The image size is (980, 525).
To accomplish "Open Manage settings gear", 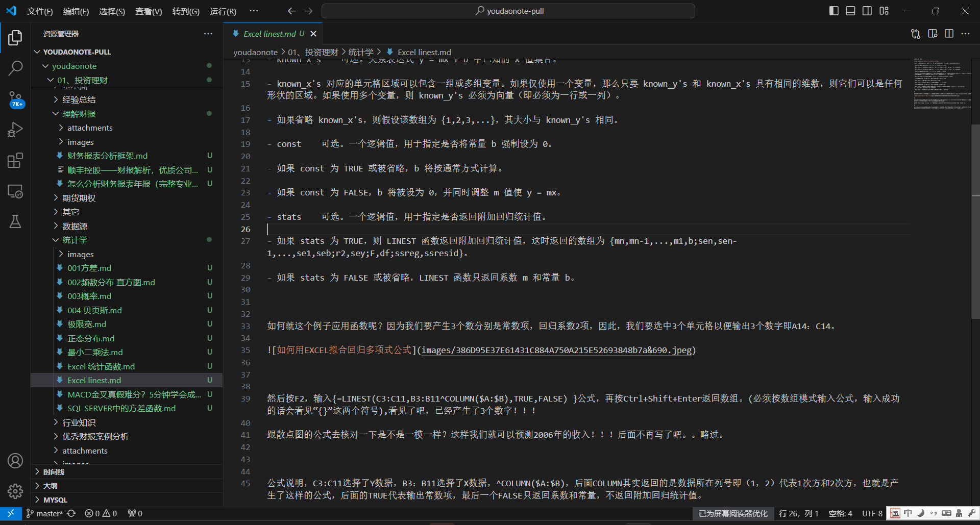I will point(15,491).
